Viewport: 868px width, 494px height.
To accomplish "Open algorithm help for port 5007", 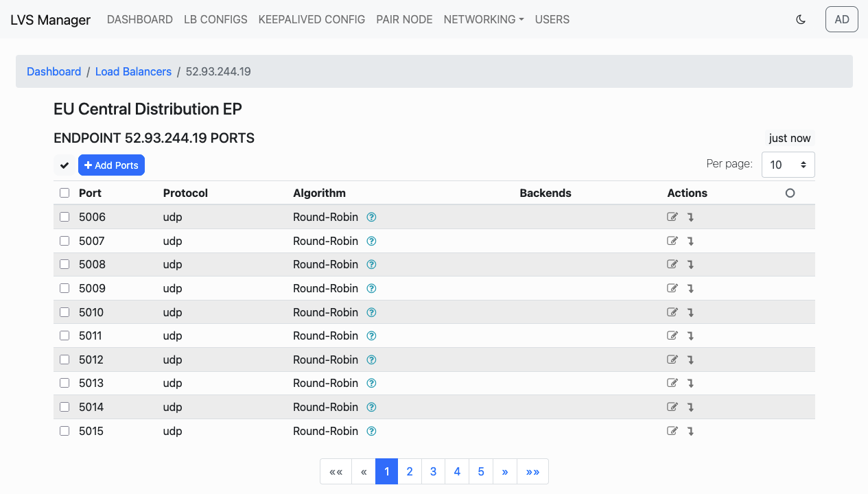I will [371, 241].
